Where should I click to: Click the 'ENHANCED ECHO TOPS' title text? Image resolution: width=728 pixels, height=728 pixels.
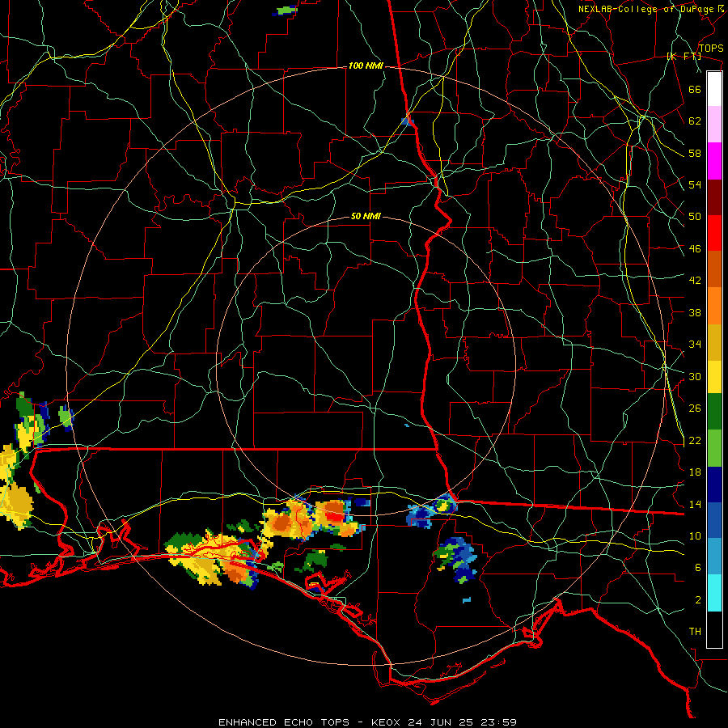284,722
